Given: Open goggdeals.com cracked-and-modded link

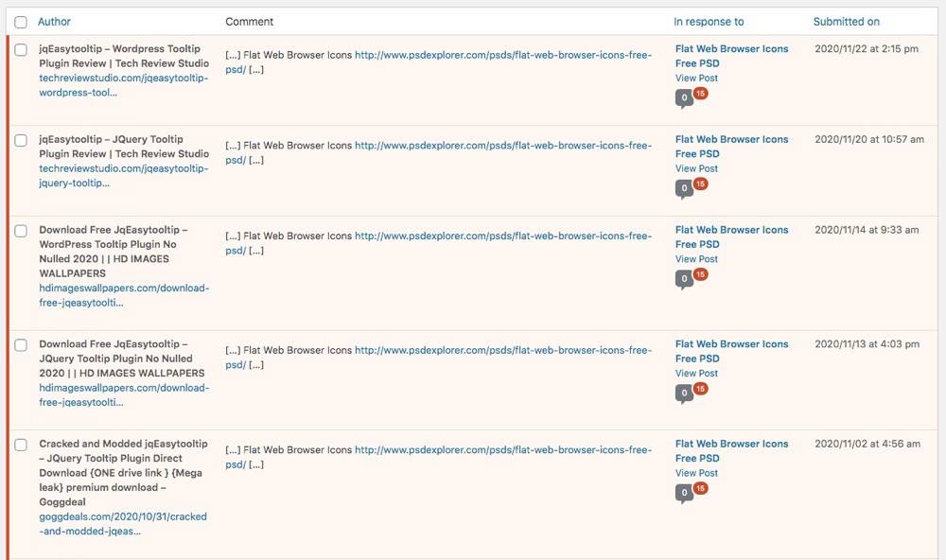Looking at the screenshot, I should (x=123, y=524).
